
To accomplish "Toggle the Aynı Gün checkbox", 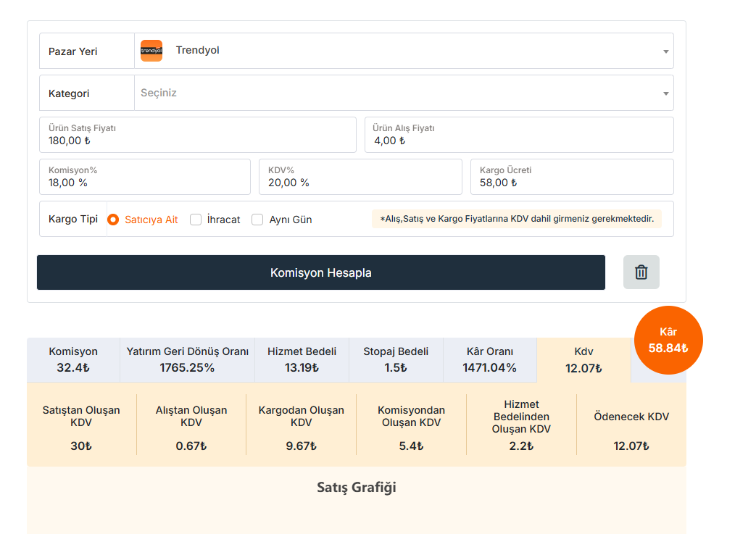I will [257, 220].
